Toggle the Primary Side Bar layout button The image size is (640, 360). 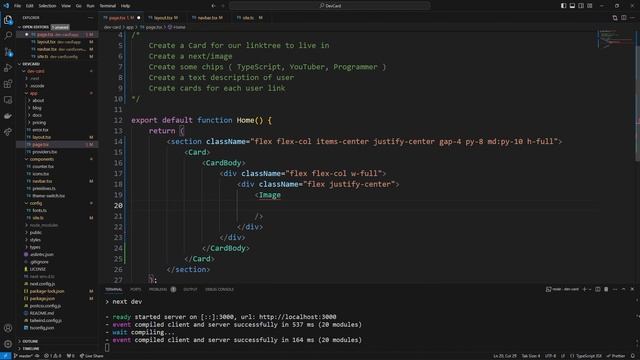coord(563,6)
